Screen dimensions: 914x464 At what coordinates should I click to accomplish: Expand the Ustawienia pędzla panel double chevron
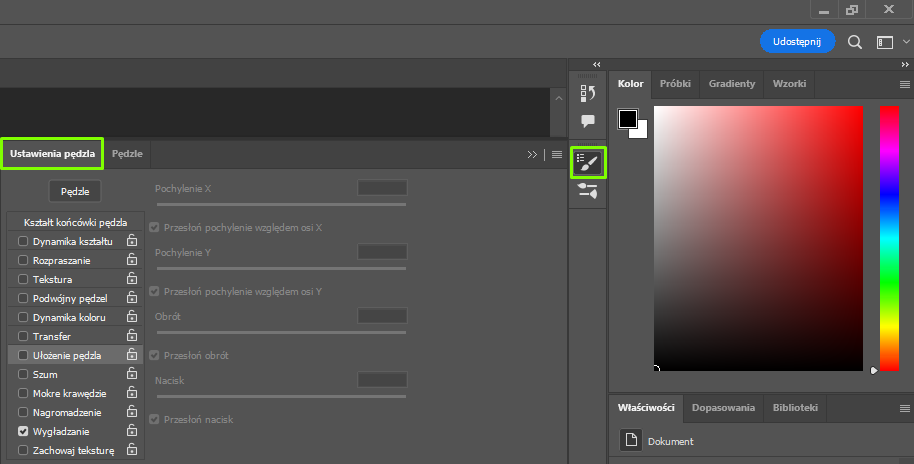(532, 154)
